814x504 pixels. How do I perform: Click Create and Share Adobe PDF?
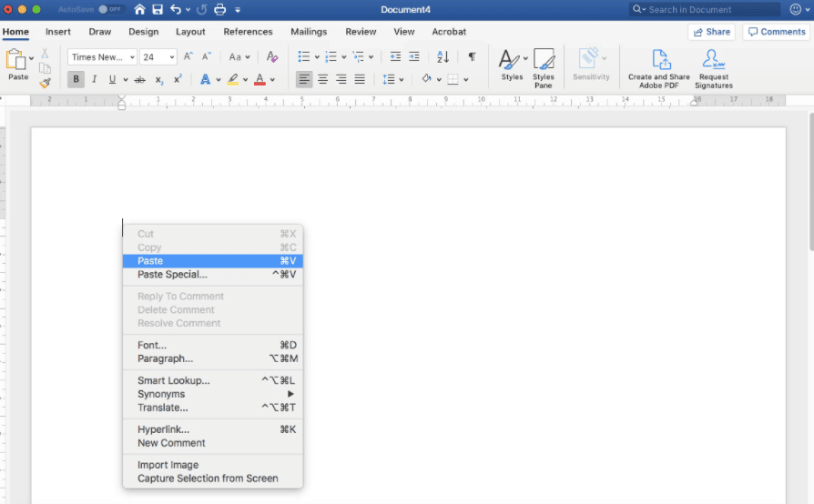pyautogui.click(x=659, y=69)
